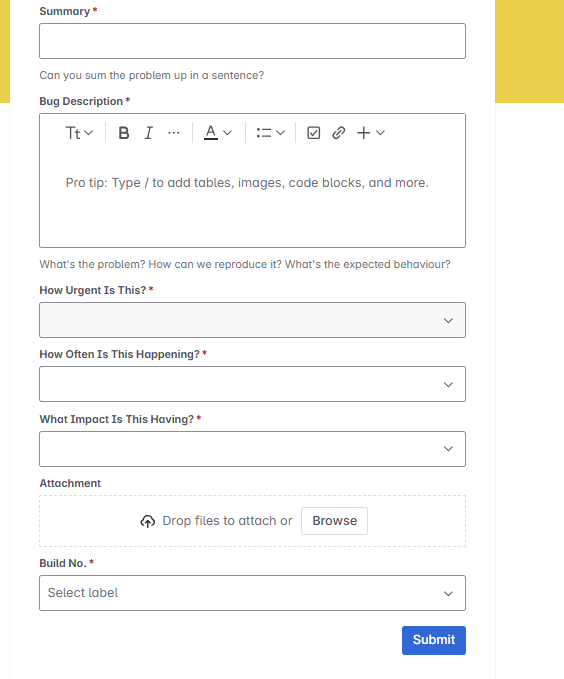This screenshot has height=679, width=564.
Task: Click the Summary label
Action: click(x=65, y=11)
